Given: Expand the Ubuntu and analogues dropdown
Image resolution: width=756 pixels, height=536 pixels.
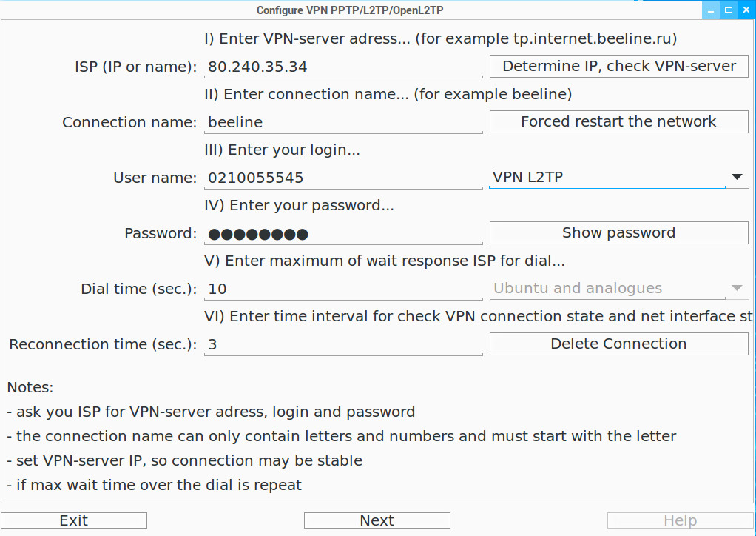Looking at the screenshot, I should click(618, 289).
